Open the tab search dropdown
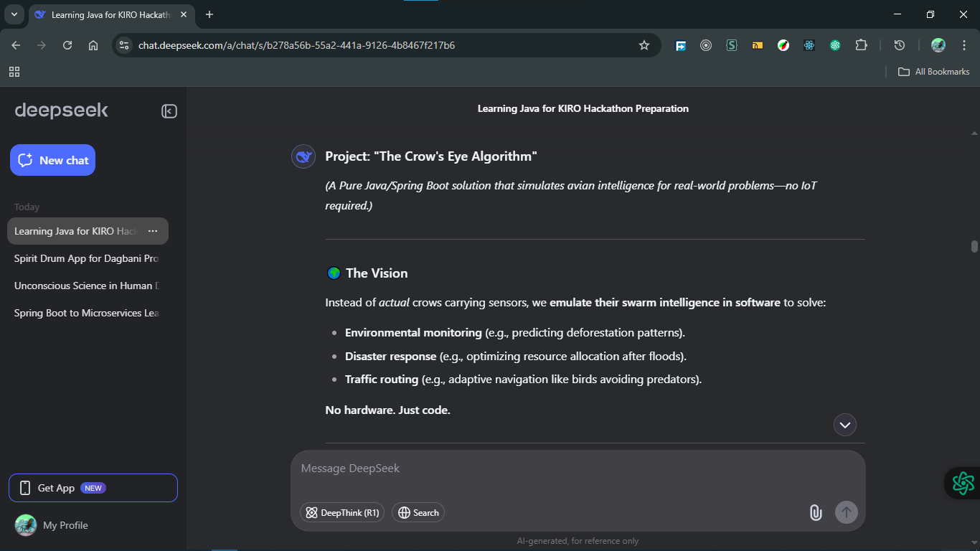 [14, 14]
